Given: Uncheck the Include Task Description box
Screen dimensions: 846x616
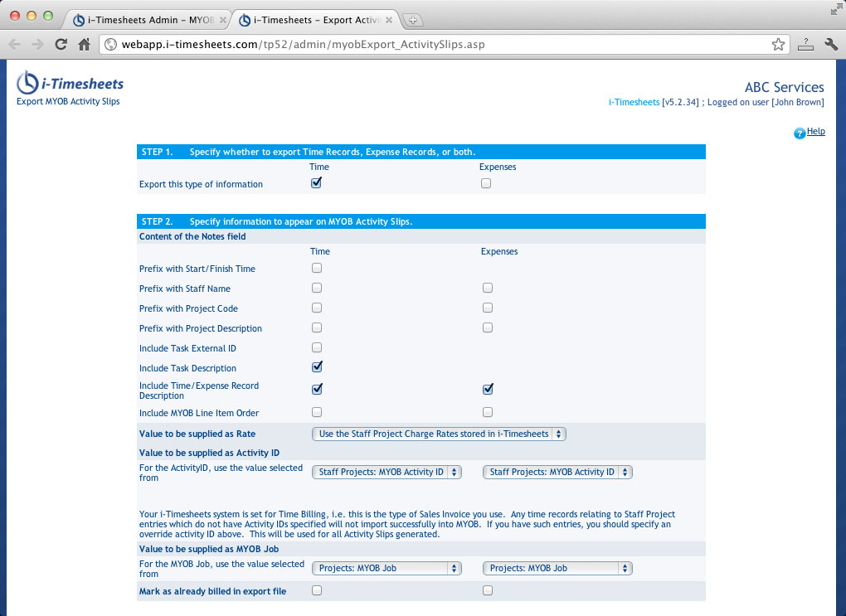Looking at the screenshot, I should [x=317, y=366].
